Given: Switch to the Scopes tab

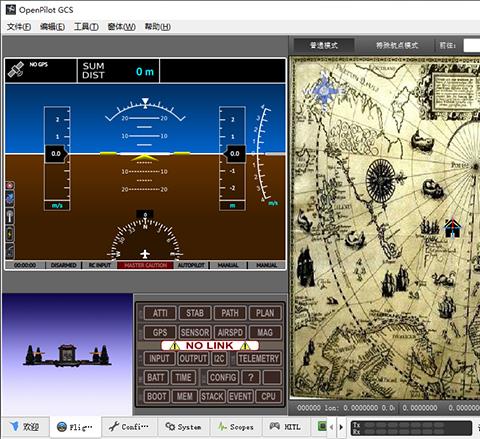Looking at the screenshot, I should tap(236, 427).
